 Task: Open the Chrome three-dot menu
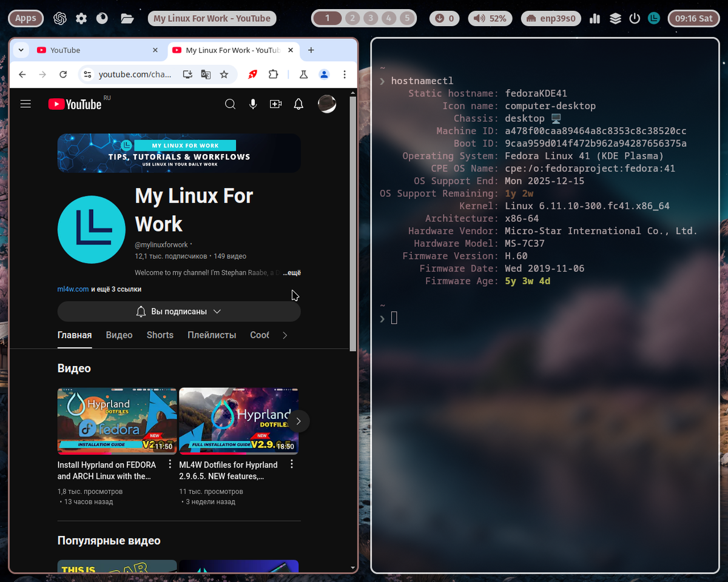click(x=345, y=75)
